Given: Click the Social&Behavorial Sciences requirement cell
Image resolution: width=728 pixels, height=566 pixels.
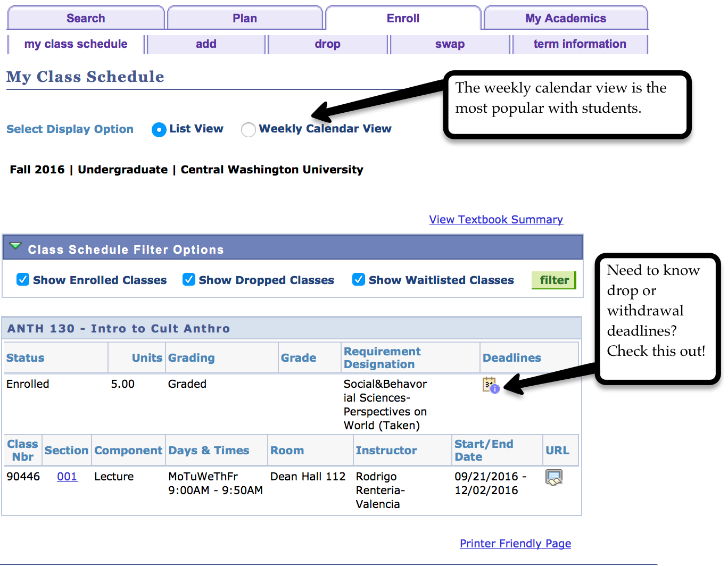Looking at the screenshot, I should pos(385,405).
